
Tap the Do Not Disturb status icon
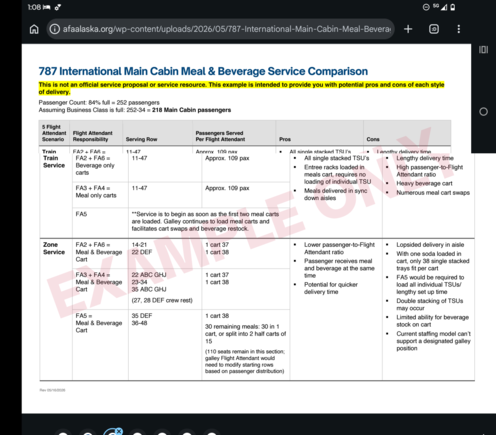coord(426,7)
